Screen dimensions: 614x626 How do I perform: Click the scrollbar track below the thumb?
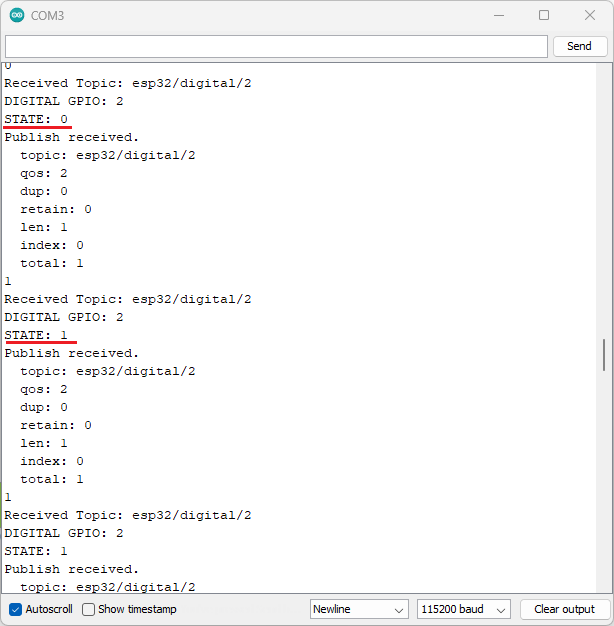(x=603, y=480)
